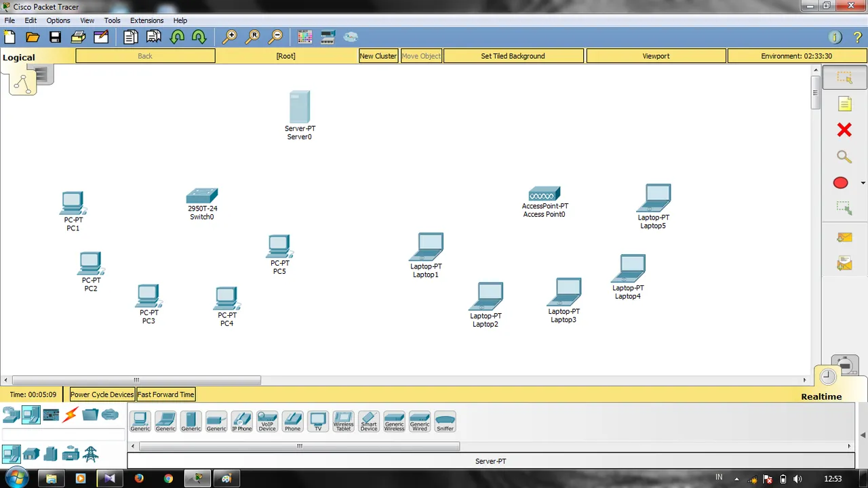Screen dimensions: 868x488
Task: Pick the Multiuser Connection cloud icon
Action: click(x=110, y=414)
